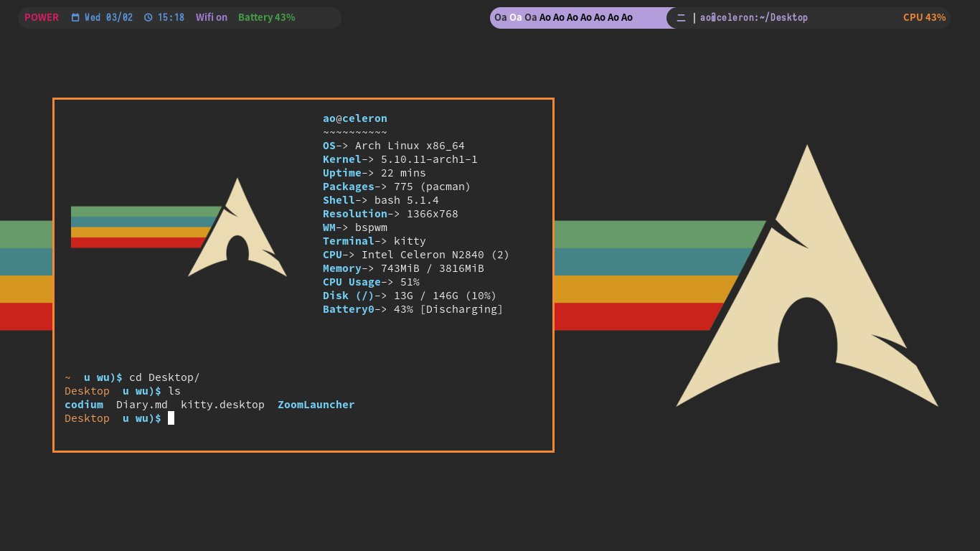
Task: Click the calendar icon beside the date
Action: 75,17
